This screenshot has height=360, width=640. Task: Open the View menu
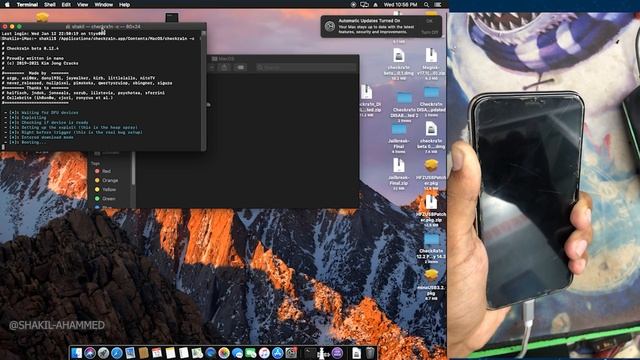pyautogui.click(x=83, y=4)
